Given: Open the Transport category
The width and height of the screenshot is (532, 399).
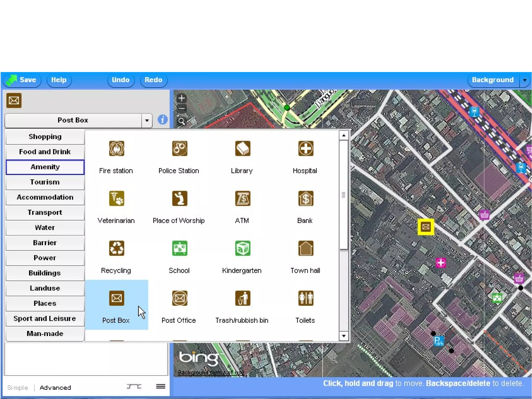Looking at the screenshot, I should click(x=45, y=212).
